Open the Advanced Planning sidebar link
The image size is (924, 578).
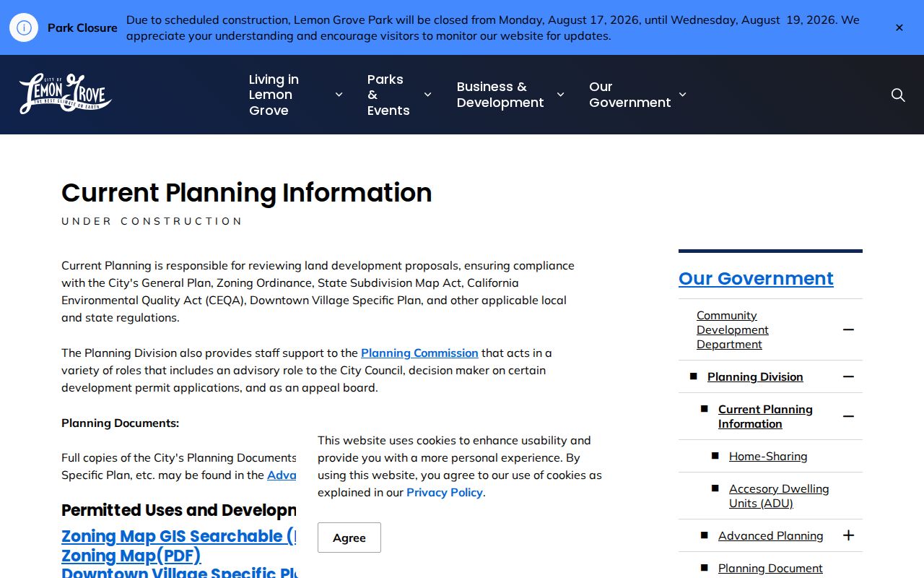(771, 535)
